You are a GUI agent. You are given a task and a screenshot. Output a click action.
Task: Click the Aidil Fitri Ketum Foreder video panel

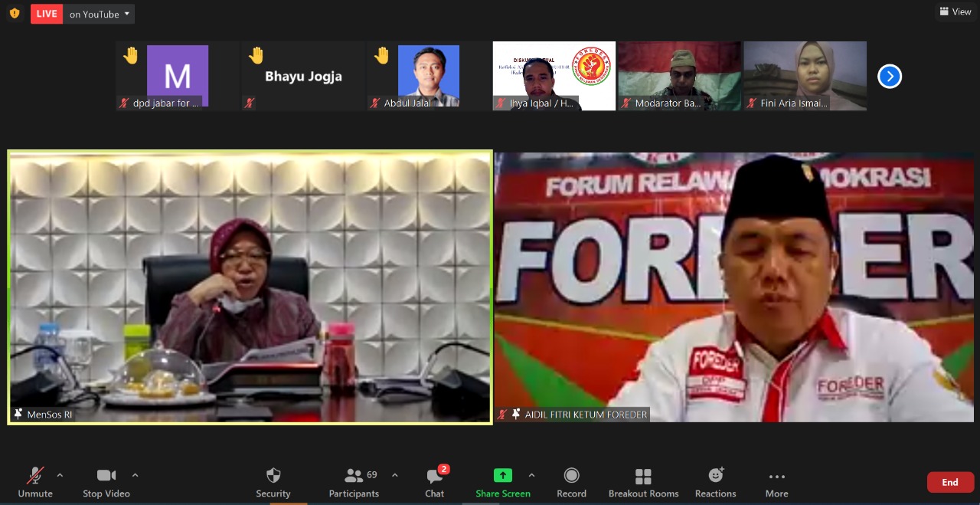[734, 287]
